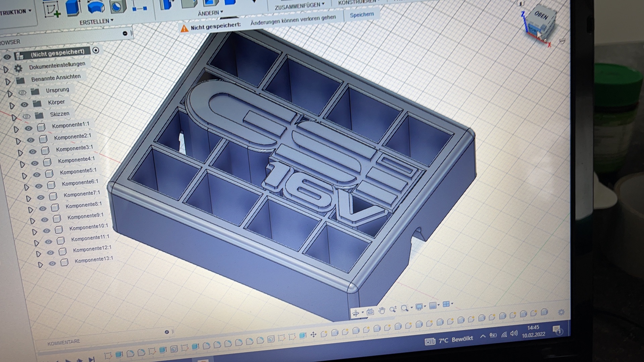
Task: Hide Komponente1:1 using its eye icon
Action: click(29, 128)
